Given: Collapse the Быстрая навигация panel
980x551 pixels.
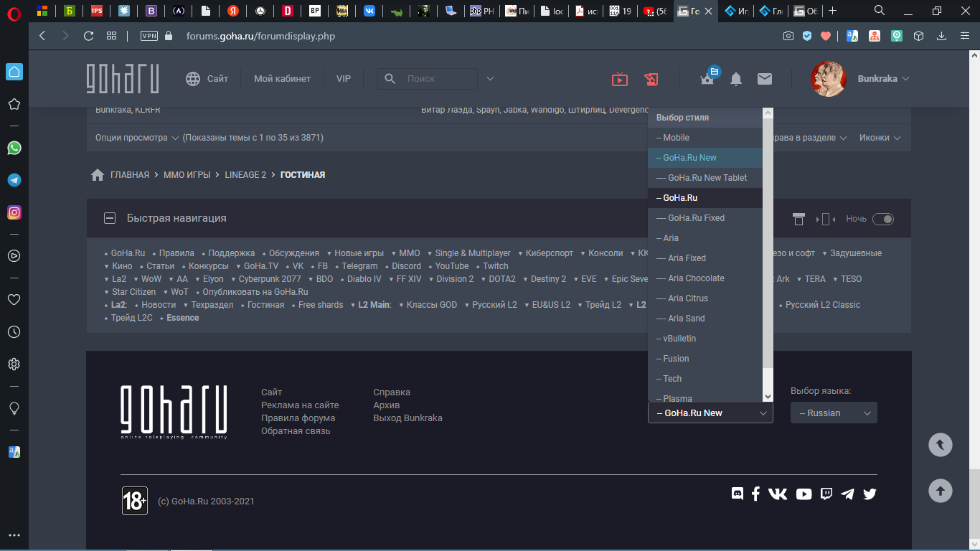Looking at the screenshot, I should pos(110,218).
